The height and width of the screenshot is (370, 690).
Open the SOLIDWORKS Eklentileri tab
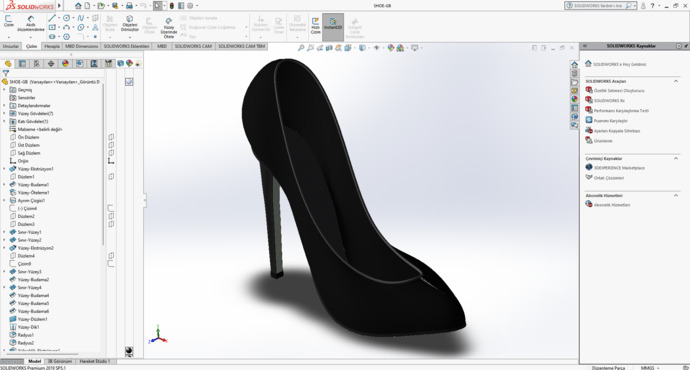tap(126, 46)
